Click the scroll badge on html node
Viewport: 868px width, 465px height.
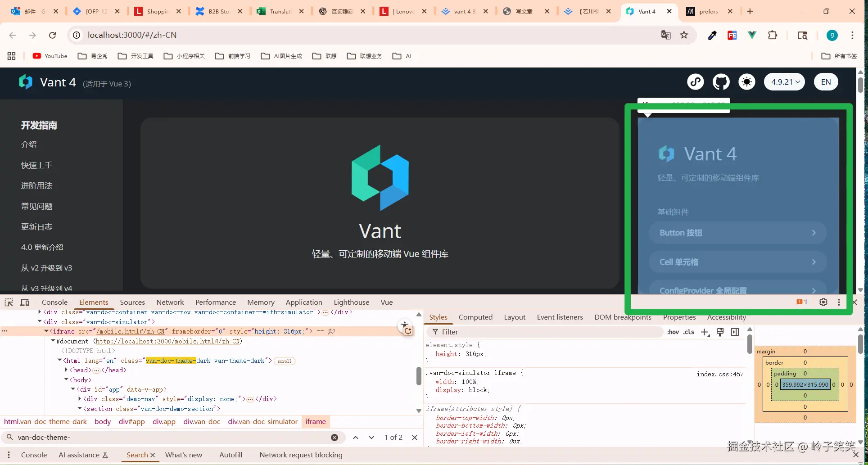(x=284, y=361)
